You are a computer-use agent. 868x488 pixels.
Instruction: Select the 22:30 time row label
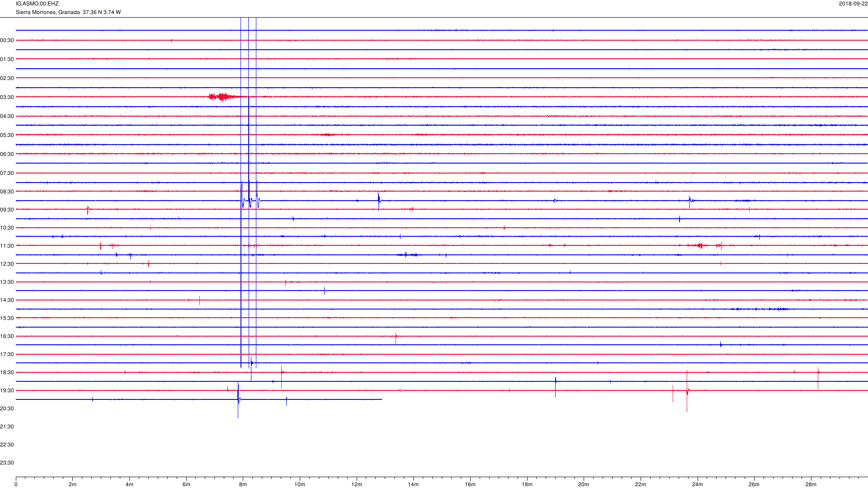pos(7,445)
